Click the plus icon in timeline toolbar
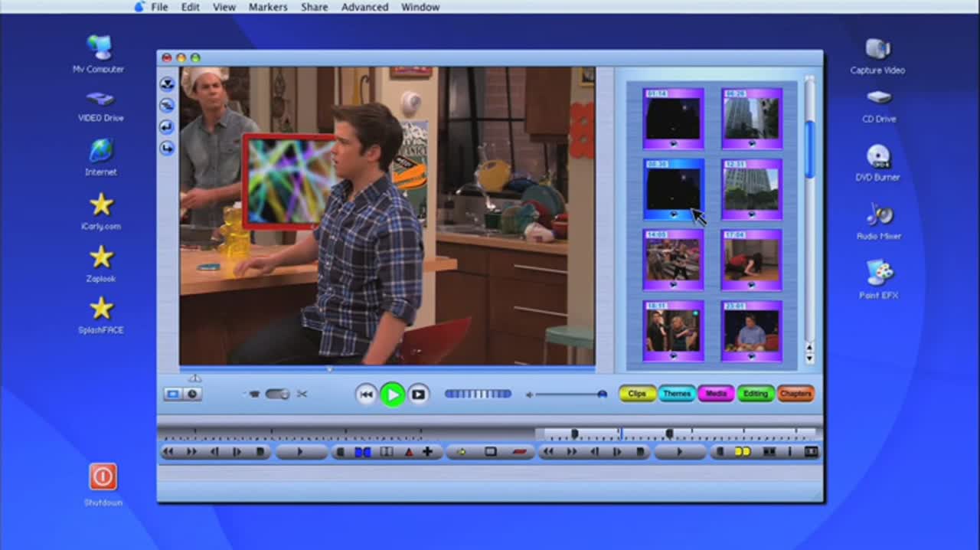980x550 pixels. click(427, 452)
